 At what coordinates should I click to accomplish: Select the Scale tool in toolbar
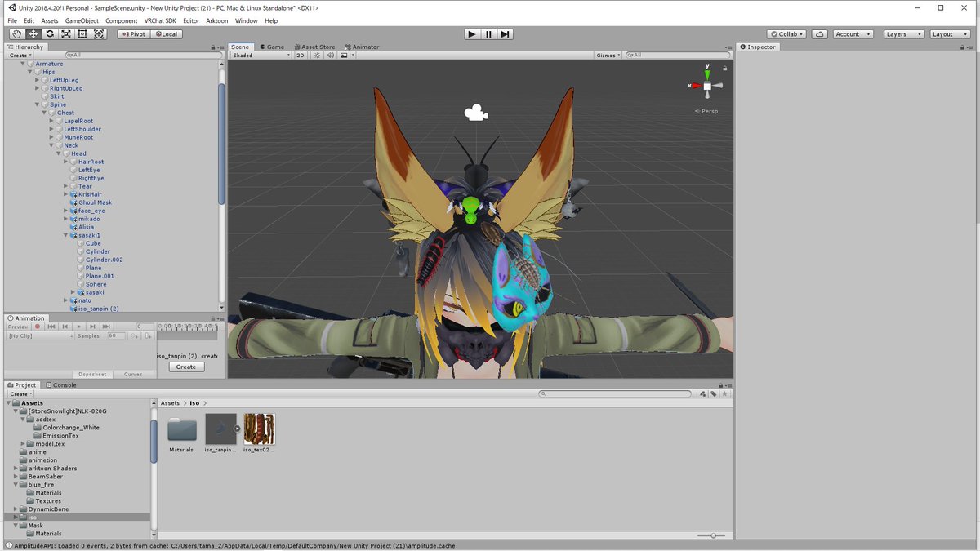66,34
